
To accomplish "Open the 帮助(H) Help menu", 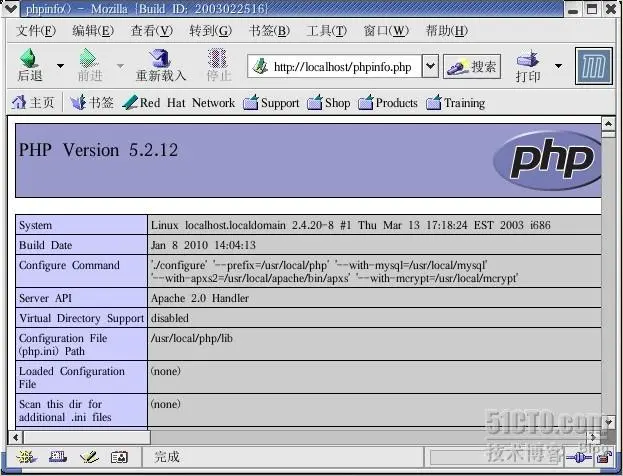I will (447, 31).
